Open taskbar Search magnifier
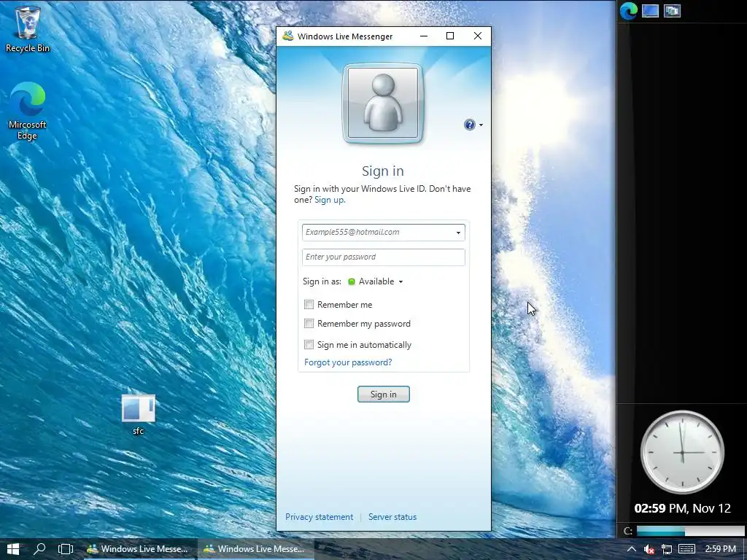 (39, 549)
